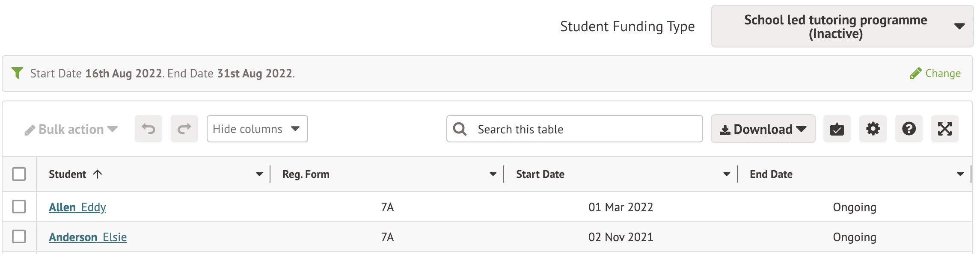Expand the Download options menu
Viewport: 980px width, 254px height.
click(763, 129)
